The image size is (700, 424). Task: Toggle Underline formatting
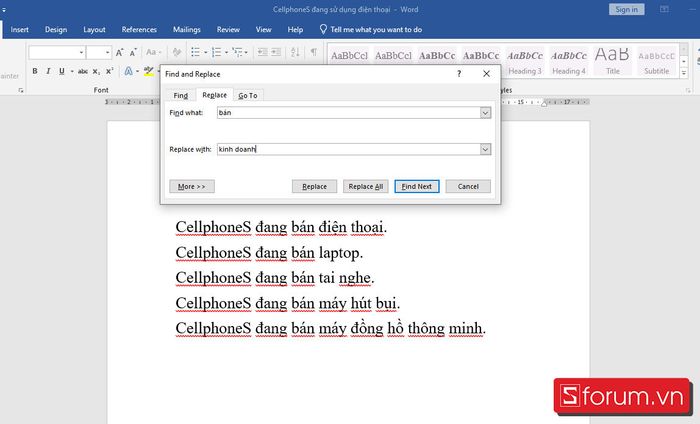pos(62,71)
